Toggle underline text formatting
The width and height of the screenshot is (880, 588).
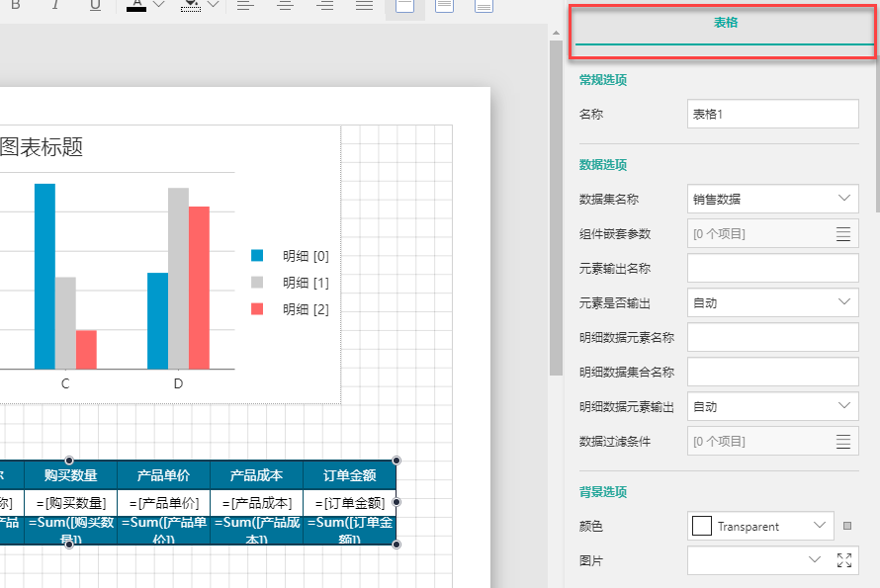pyautogui.click(x=95, y=5)
